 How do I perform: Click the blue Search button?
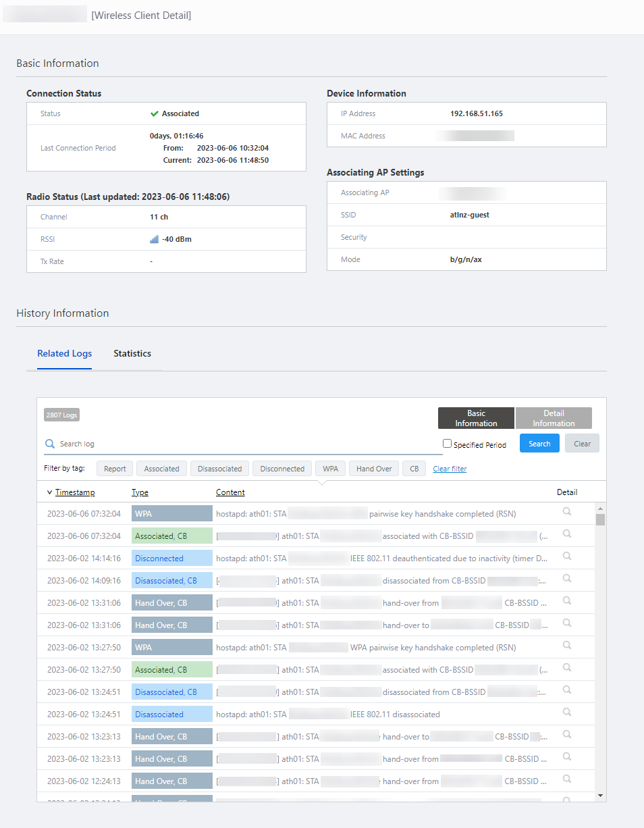point(539,444)
